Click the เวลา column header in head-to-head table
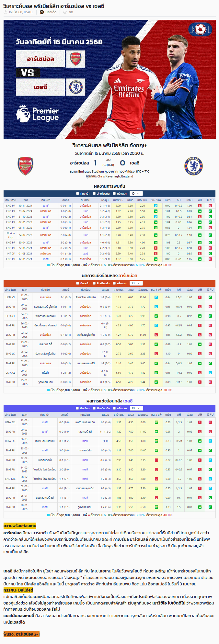Viewport: 219px width, 644px height. coord(25,200)
